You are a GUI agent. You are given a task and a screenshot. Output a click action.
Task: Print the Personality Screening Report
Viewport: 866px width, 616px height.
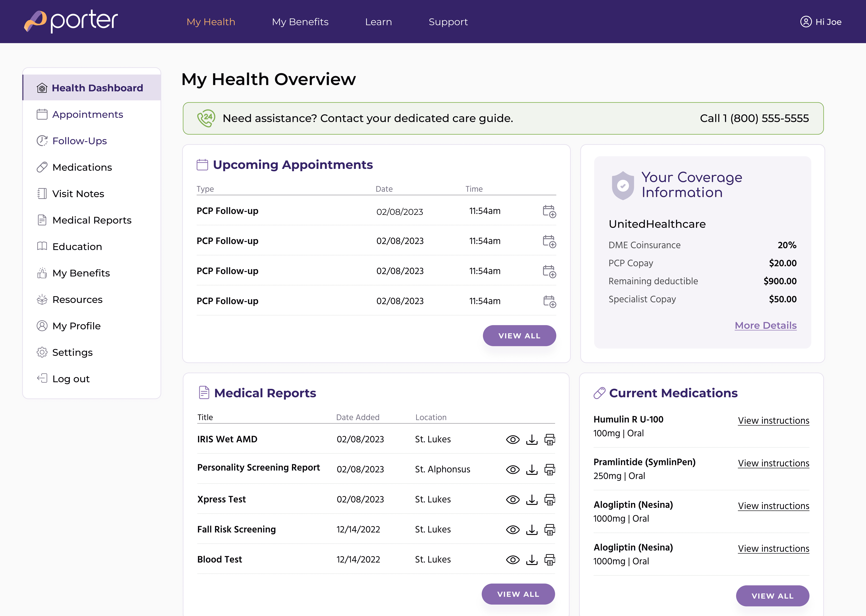(x=550, y=470)
